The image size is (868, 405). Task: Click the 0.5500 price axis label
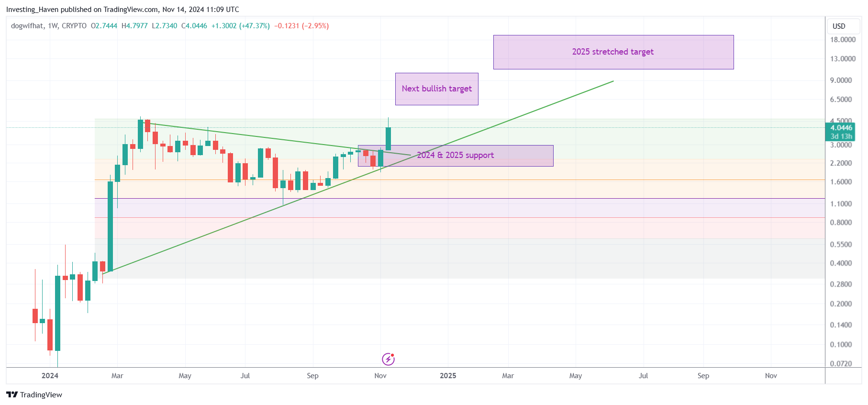(x=841, y=245)
